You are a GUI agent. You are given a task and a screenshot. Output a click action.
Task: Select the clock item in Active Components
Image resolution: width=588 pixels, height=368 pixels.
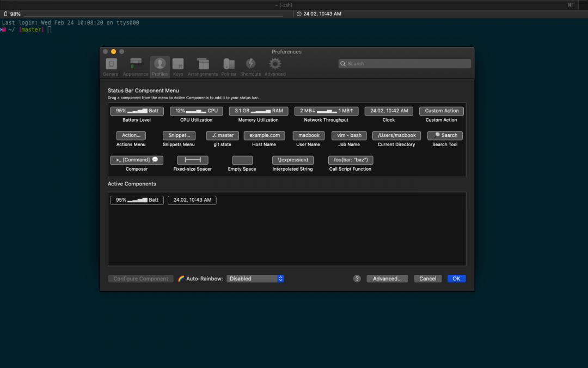point(192,200)
